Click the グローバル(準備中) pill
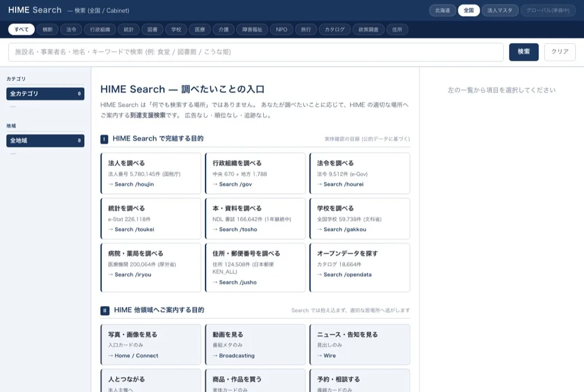The image size is (584, 392). tap(547, 11)
